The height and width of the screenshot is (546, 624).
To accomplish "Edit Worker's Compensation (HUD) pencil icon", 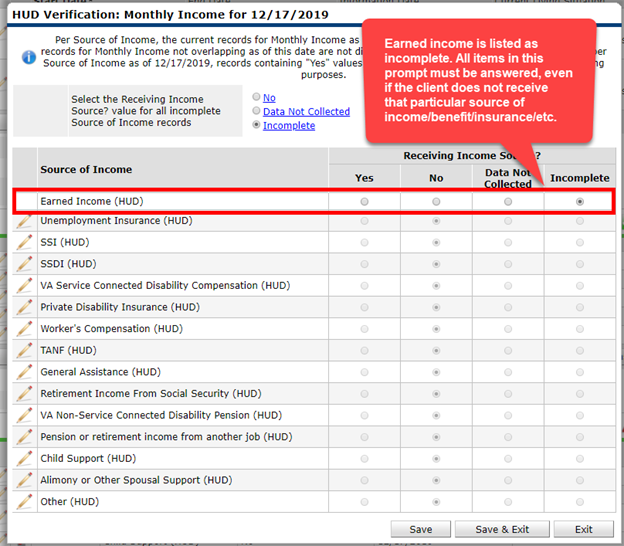I will [x=24, y=329].
